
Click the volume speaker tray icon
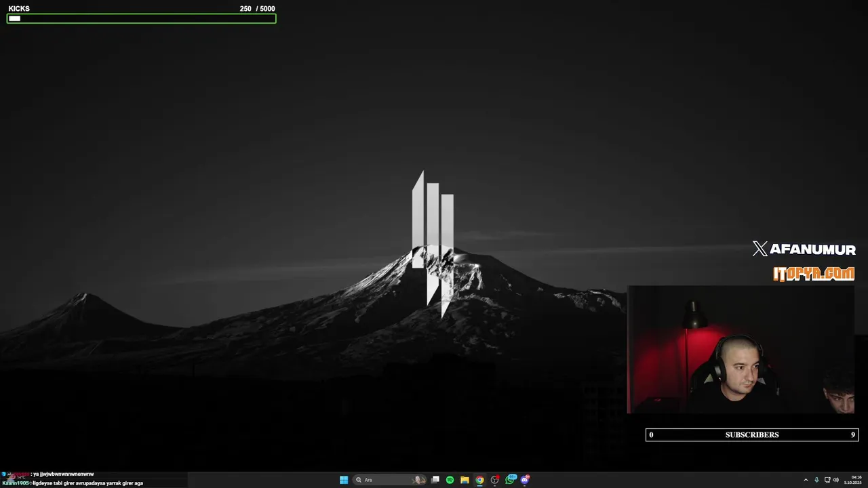tap(835, 480)
